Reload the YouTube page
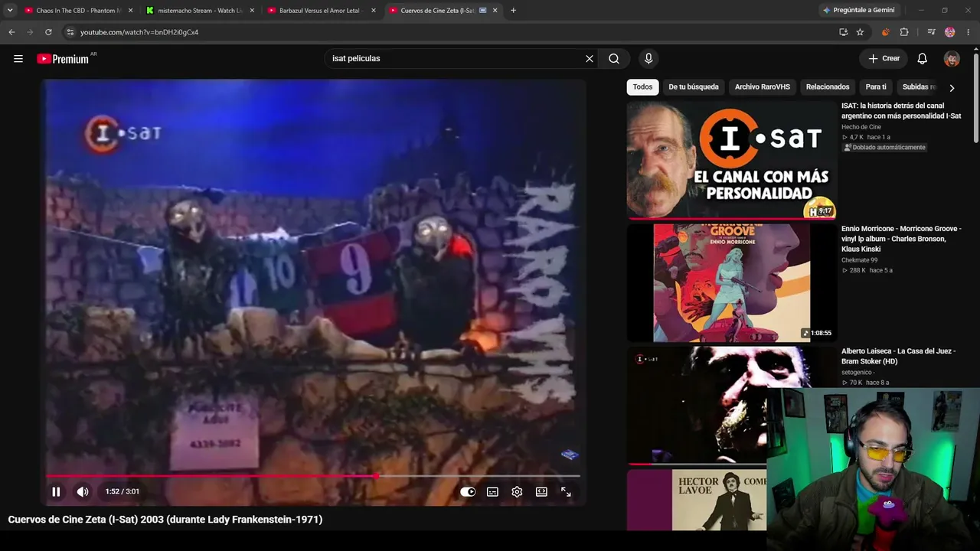The image size is (980, 551). pos(48,32)
